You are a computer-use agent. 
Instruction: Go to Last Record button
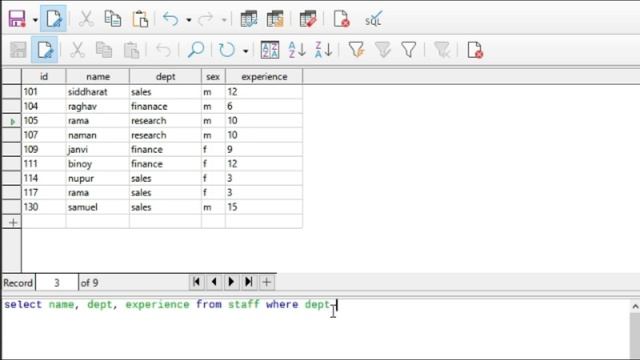pos(249,282)
